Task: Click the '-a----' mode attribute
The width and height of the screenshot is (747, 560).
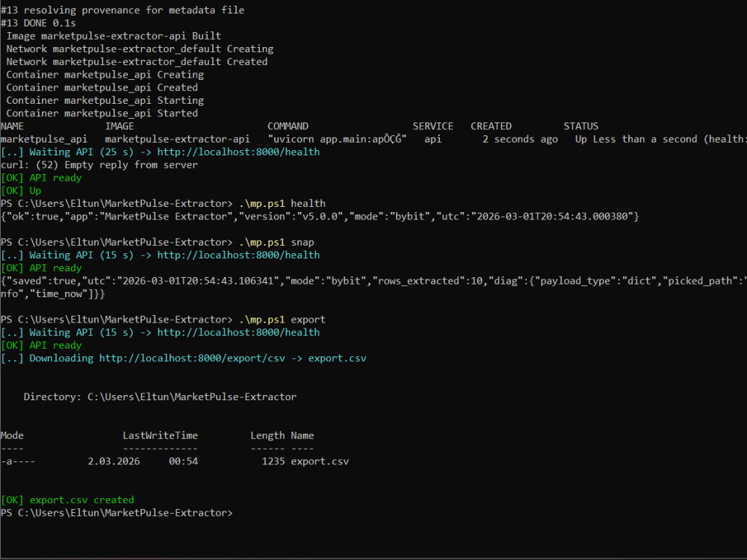Action: click(18, 461)
